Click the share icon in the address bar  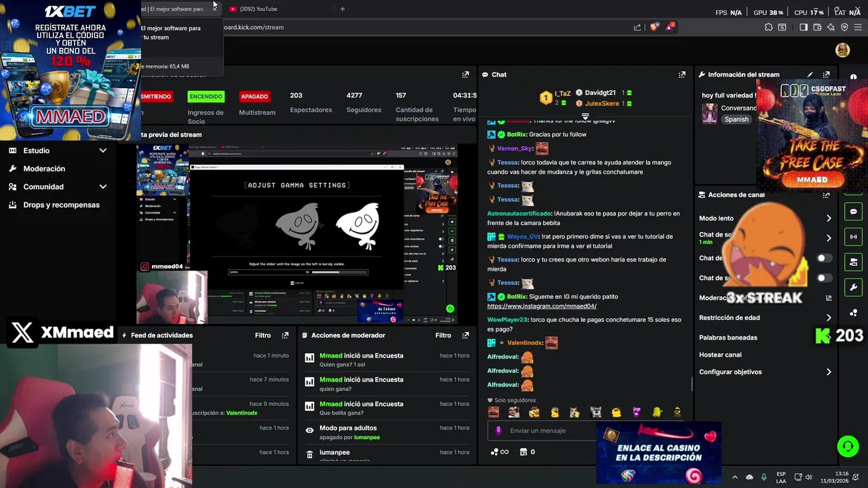tap(637, 27)
